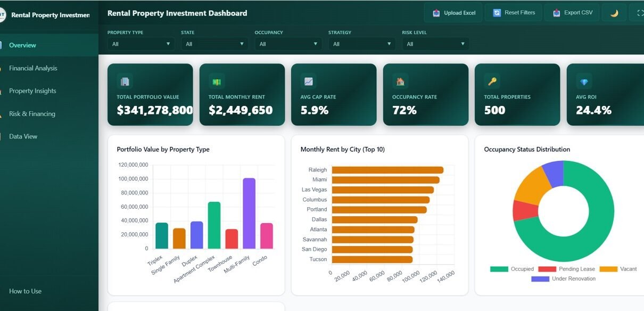This screenshot has width=644, height=311.
Task: Click the fullscreen icon in the top bar
Action: (637, 13)
